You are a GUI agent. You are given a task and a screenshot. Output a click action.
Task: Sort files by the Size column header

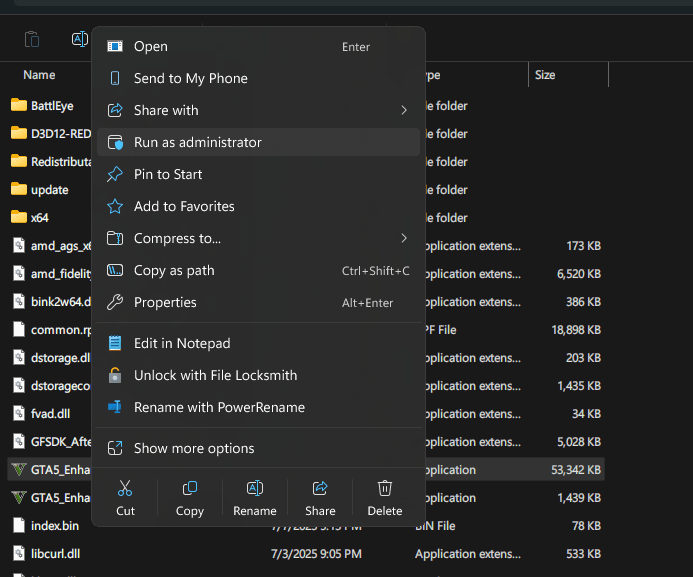click(x=545, y=75)
